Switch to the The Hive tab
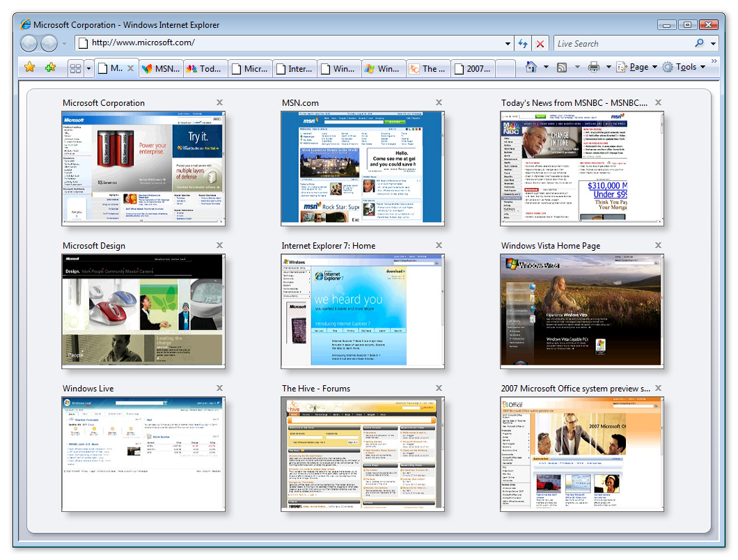The width and height of the screenshot is (738, 560). [x=427, y=69]
